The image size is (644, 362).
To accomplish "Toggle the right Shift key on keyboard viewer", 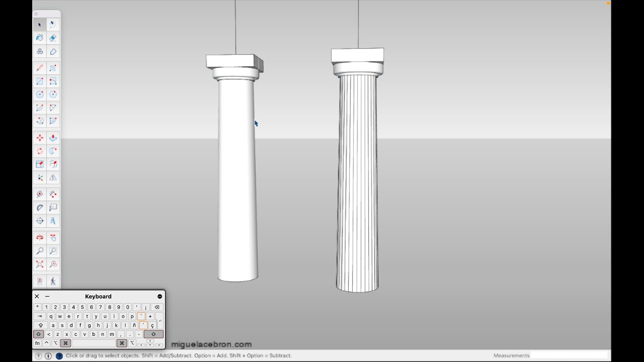I will 153,334.
